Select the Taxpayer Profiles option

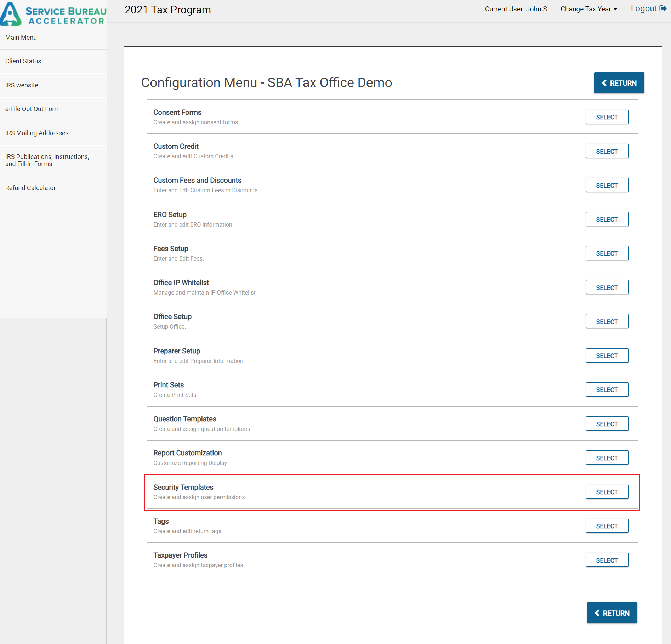tap(607, 560)
